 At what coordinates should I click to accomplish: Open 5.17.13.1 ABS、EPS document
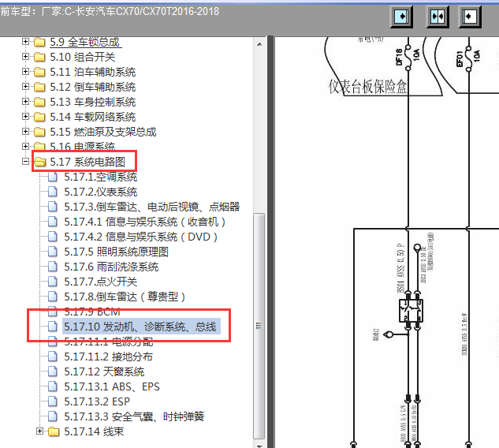[x=112, y=386]
